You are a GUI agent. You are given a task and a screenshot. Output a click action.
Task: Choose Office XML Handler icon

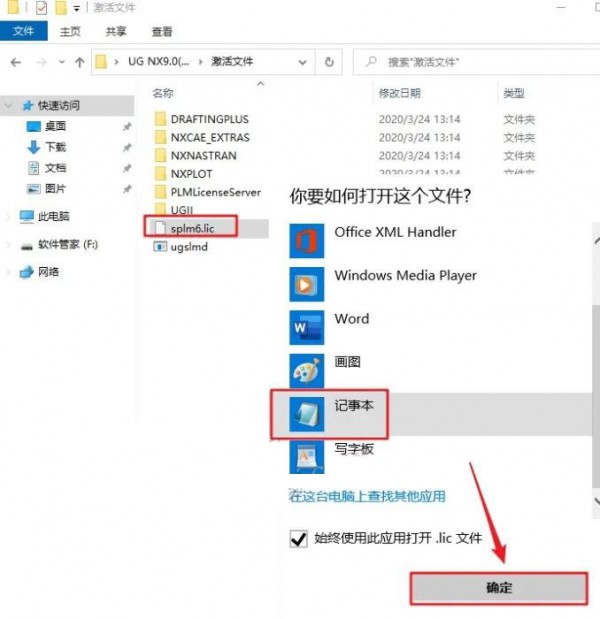[307, 241]
